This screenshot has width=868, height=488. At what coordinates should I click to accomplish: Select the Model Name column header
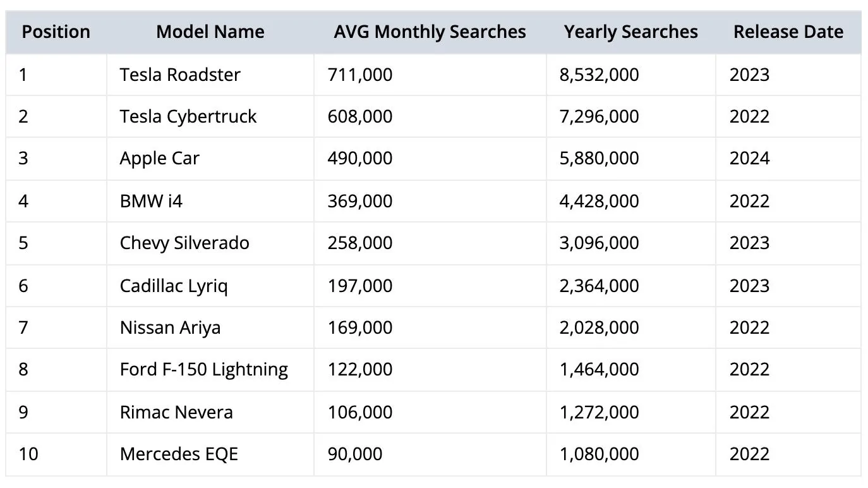click(x=210, y=32)
